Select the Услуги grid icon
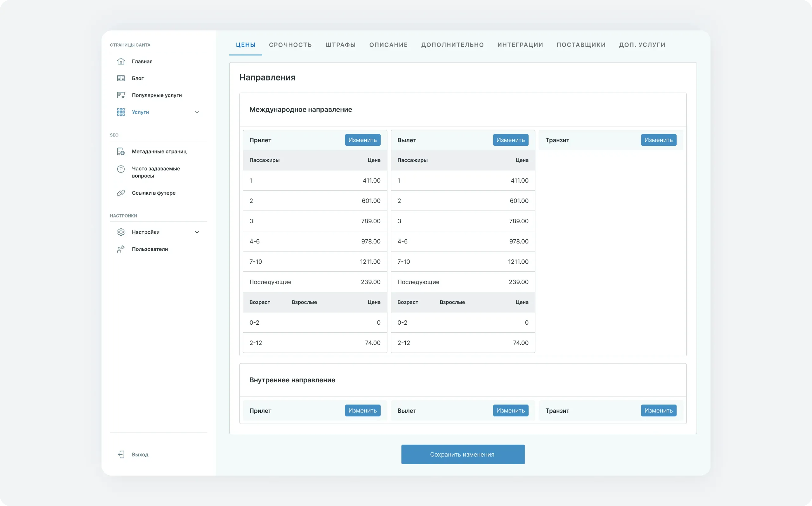The height and width of the screenshot is (506, 812). (121, 112)
